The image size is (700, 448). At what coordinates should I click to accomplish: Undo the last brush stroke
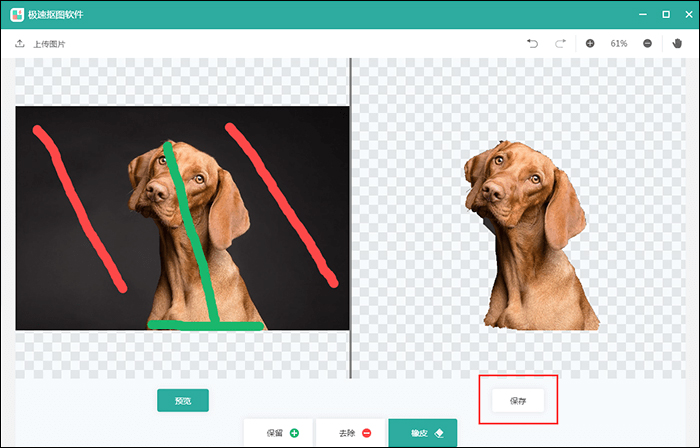pyautogui.click(x=533, y=44)
